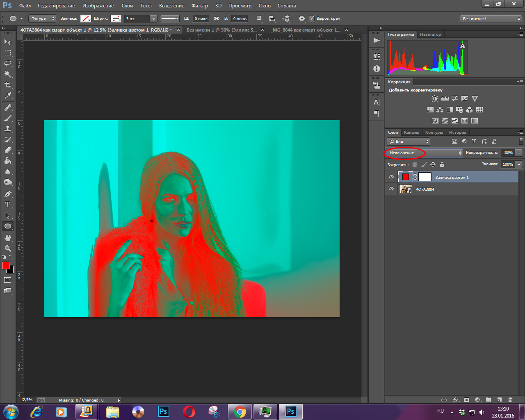
Task: Select the History Brush tool
Action: point(8,139)
